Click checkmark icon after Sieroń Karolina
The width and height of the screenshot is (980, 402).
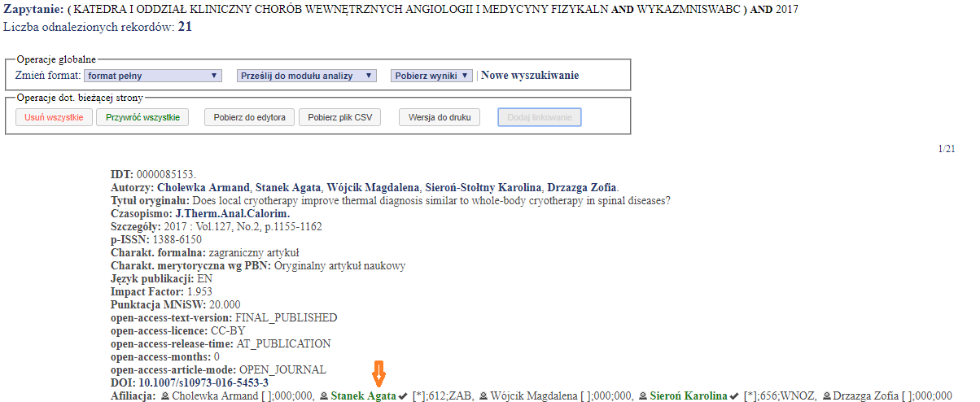click(x=734, y=396)
